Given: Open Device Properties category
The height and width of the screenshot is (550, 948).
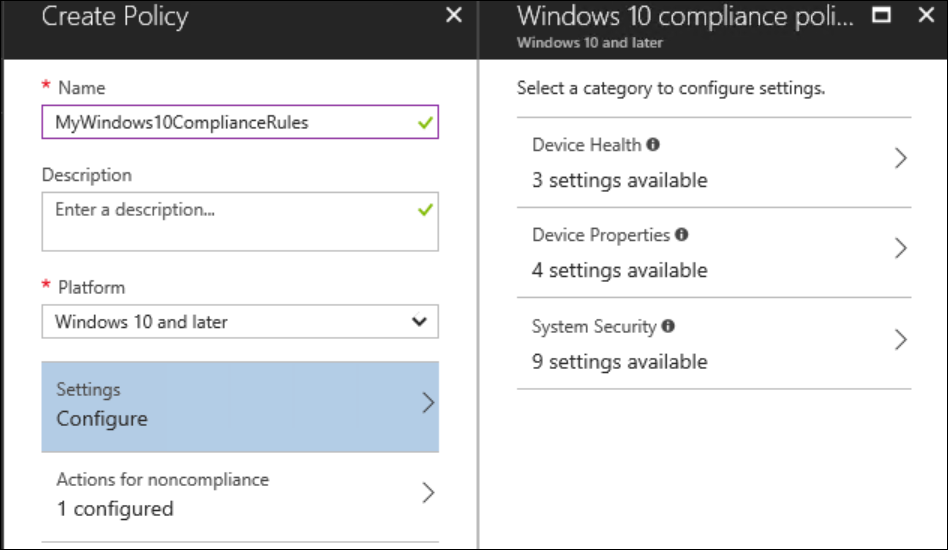Looking at the screenshot, I should (x=714, y=253).
